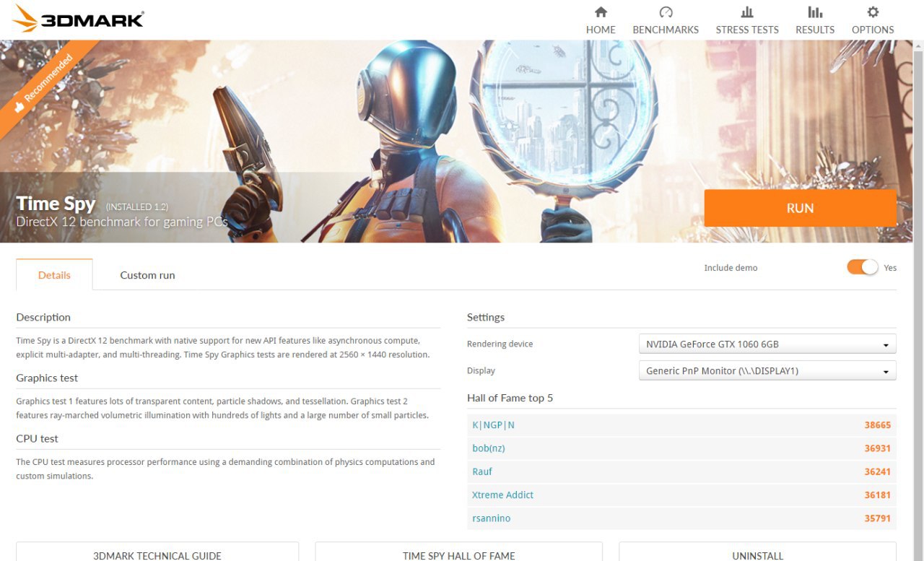
Task: Click the BENCHMARKS menu label
Action: [x=666, y=30]
